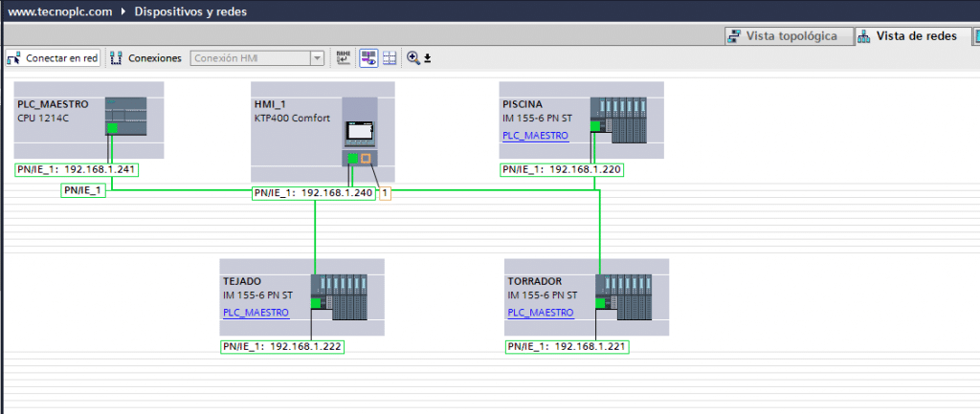Click the green port on TORRADOR module
Image resolution: width=980 pixels, height=414 pixels.
[x=600, y=303]
